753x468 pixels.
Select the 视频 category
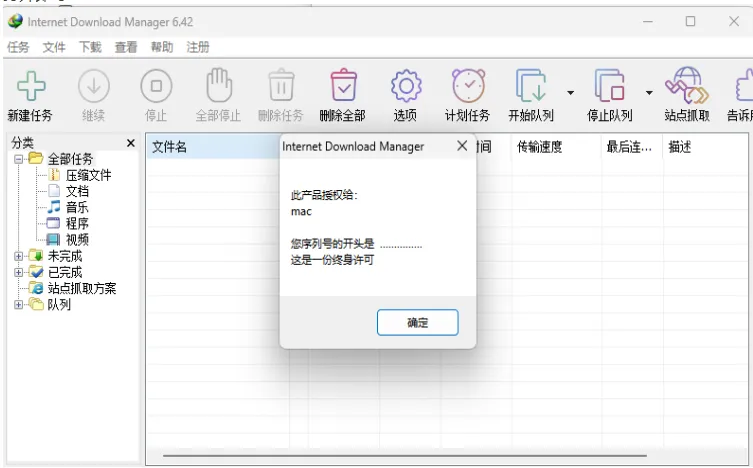coord(77,240)
